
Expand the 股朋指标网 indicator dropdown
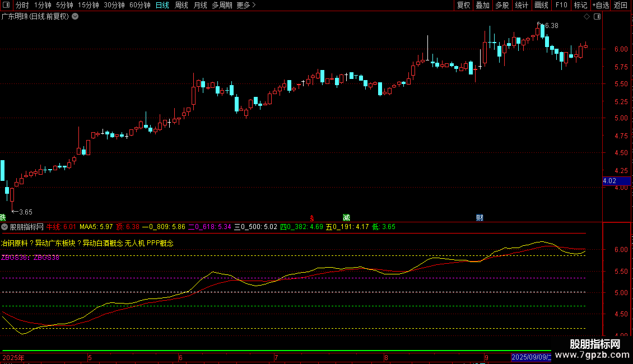[4, 227]
